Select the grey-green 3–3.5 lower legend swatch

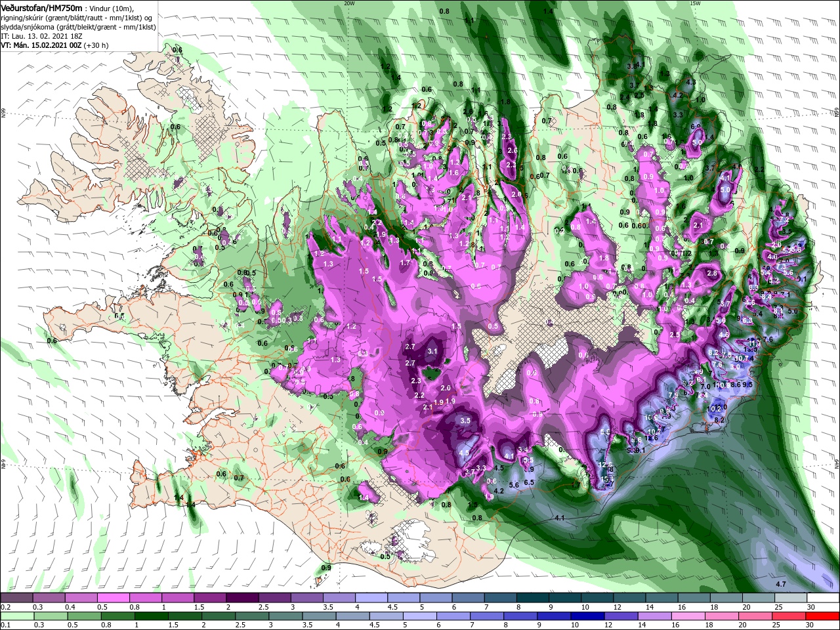point(285,616)
